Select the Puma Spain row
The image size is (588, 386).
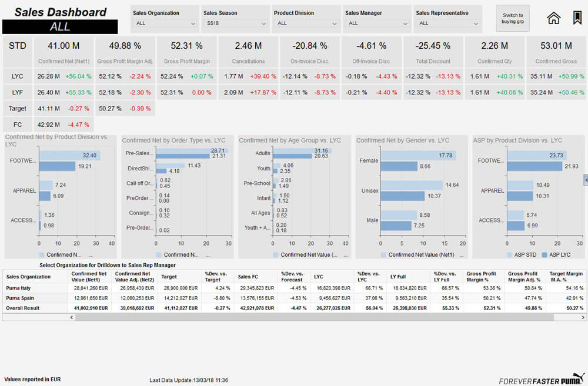coord(293,298)
